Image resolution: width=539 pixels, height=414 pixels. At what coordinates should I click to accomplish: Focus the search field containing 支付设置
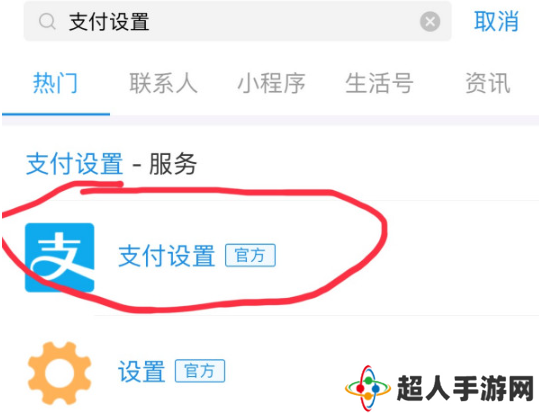point(237,21)
